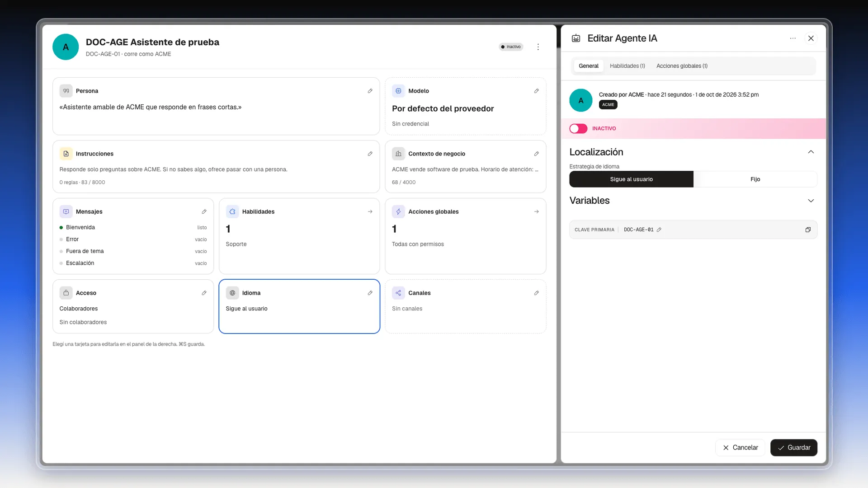Edit the clave primaria pencil icon
The height and width of the screenshot is (488, 868).
[x=659, y=230]
